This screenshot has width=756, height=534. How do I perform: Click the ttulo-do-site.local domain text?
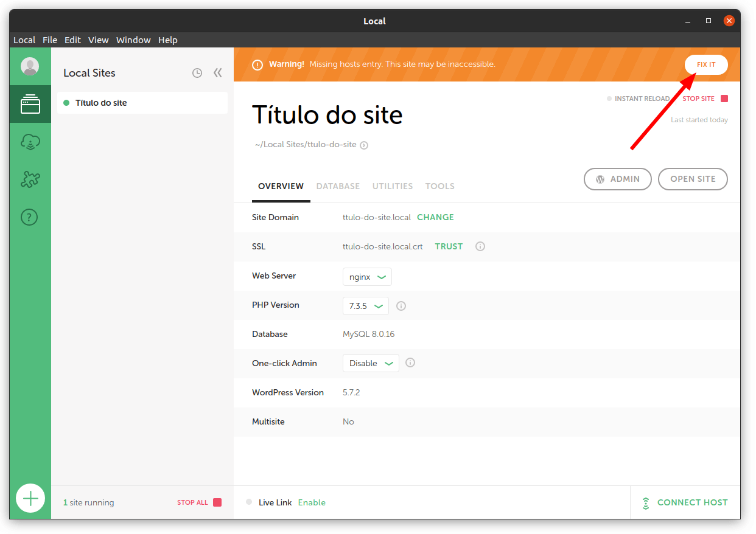click(377, 217)
